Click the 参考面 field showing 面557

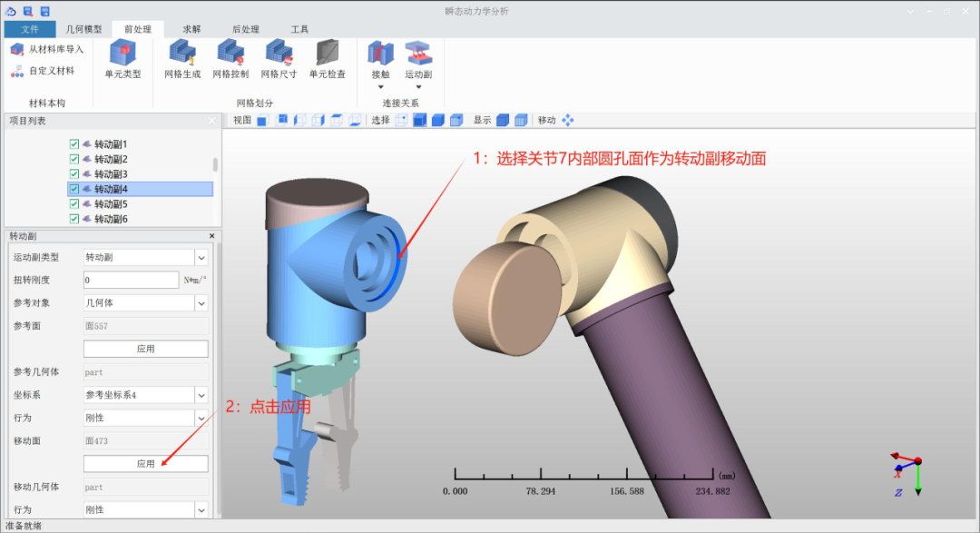tap(145, 326)
